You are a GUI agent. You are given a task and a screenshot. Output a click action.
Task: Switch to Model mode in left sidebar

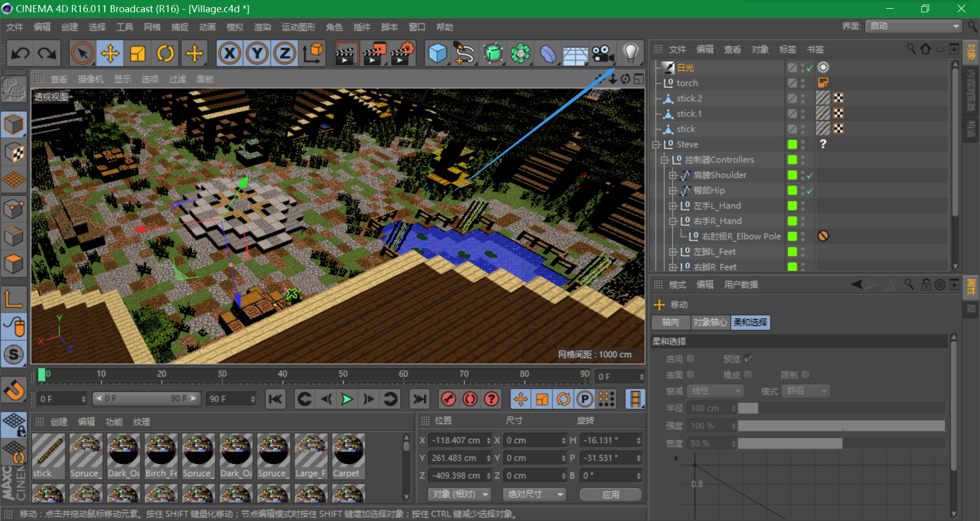click(14, 125)
